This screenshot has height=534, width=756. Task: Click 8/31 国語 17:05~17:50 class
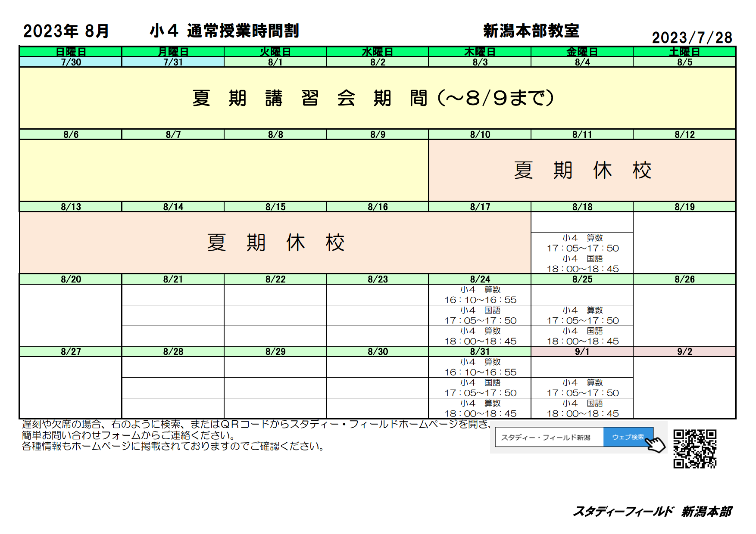tap(480, 388)
